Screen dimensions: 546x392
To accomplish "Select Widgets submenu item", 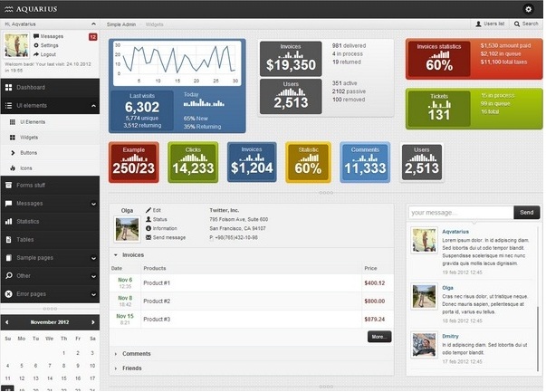I will (x=50, y=138).
